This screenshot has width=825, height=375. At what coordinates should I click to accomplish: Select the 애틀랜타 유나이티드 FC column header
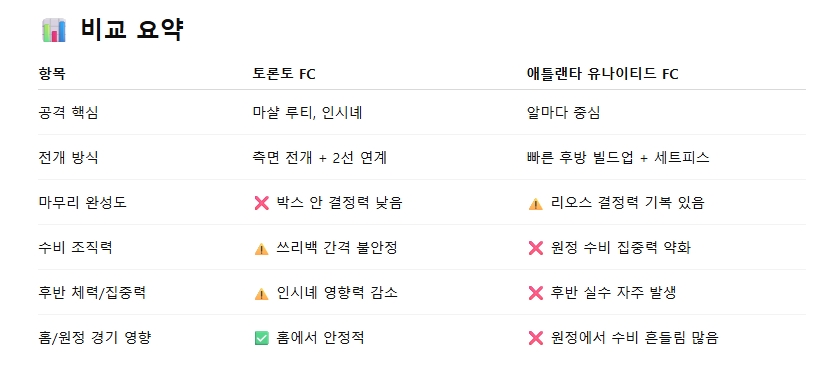602,74
